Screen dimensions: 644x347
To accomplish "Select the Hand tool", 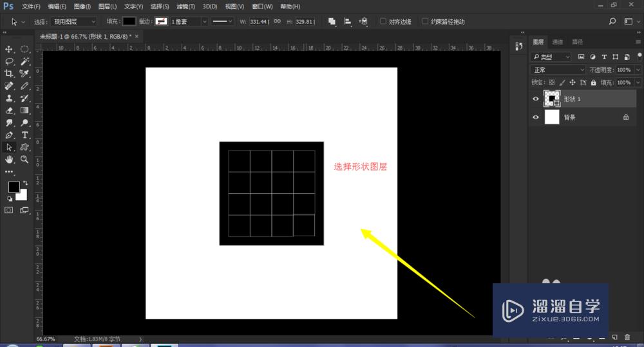I will 8,159.
